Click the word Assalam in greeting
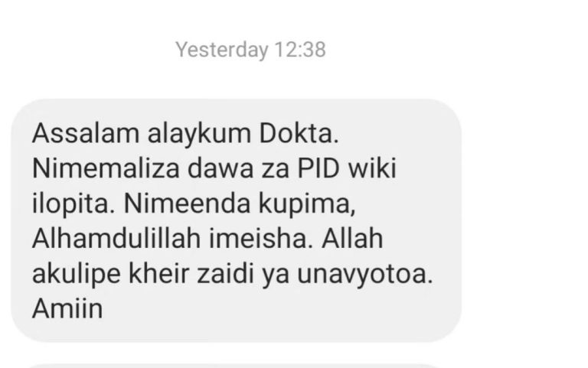Image resolution: width=588 pixels, height=368 pixels. tap(86, 133)
